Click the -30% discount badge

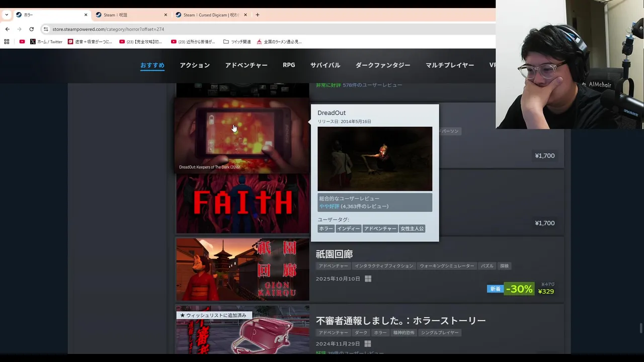[x=519, y=289]
